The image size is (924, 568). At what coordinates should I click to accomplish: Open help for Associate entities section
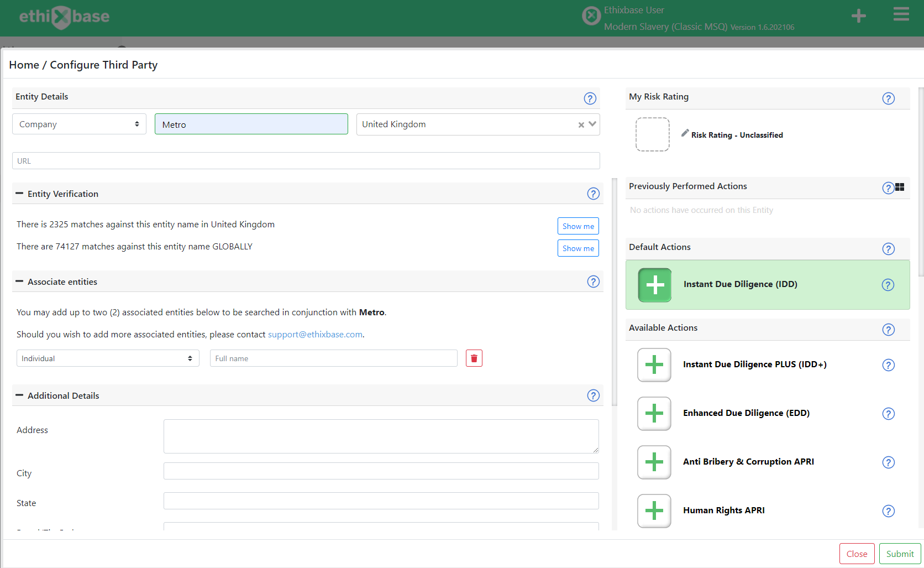tap(593, 282)
